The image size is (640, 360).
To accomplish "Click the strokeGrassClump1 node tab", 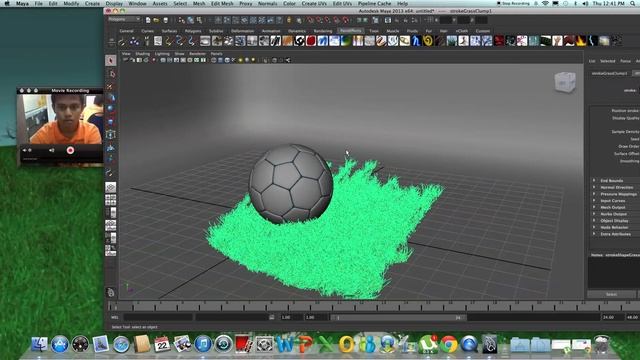I will point(609,73).
